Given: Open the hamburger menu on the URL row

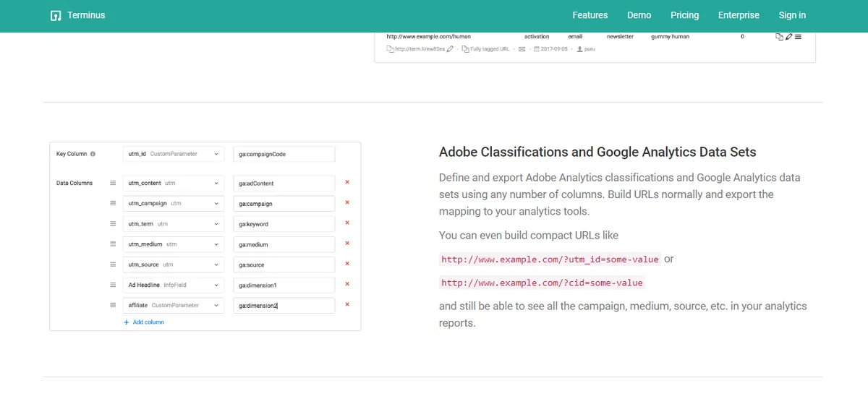Looking at the screenshot, I should pyautogui.click(x=798, y=36).
